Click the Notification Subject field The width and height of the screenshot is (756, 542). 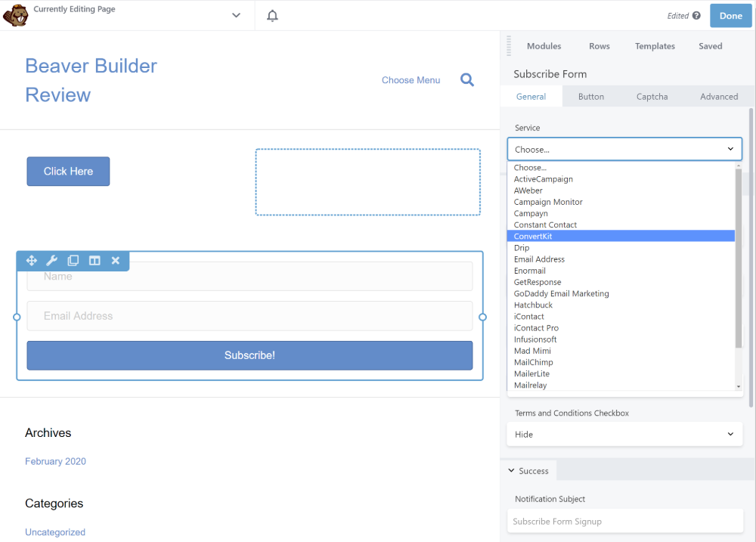pos(624,522)
